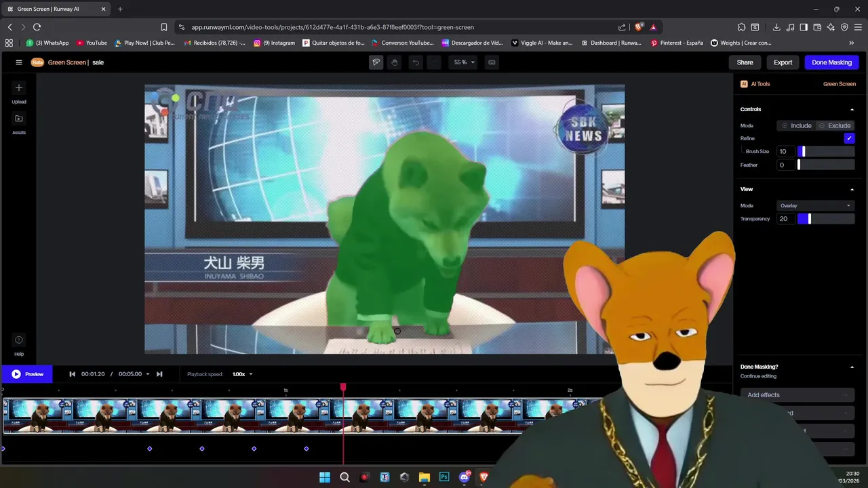Undo the last masking action
868x488 pixels.
click(416, 62)
